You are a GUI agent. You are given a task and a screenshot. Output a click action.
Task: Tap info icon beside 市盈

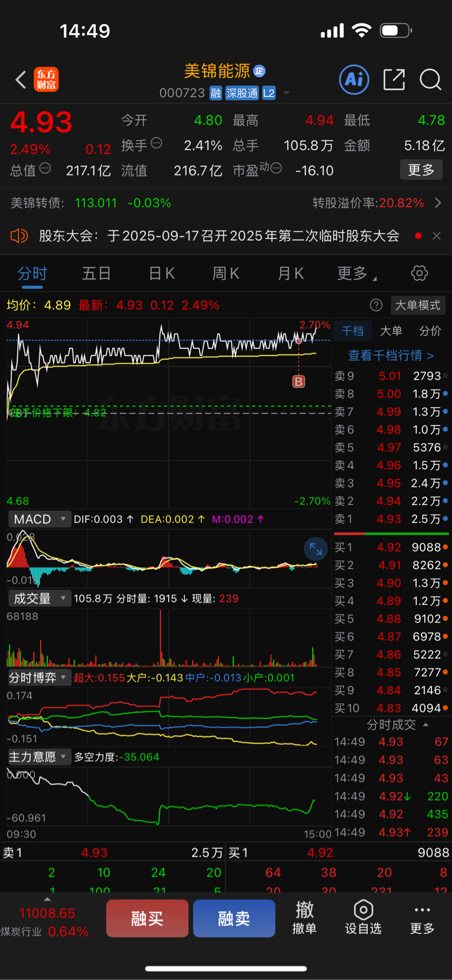point(276,168)
